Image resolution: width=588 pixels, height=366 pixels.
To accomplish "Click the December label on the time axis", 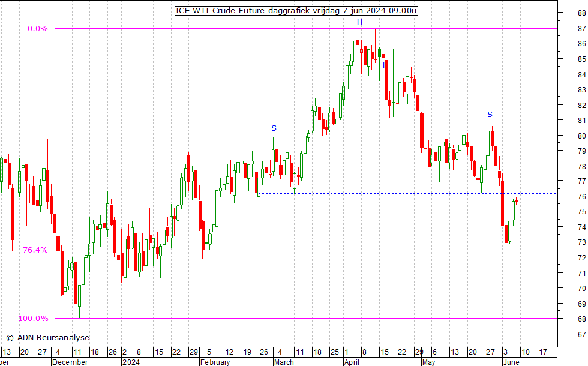I will (70, 362).
